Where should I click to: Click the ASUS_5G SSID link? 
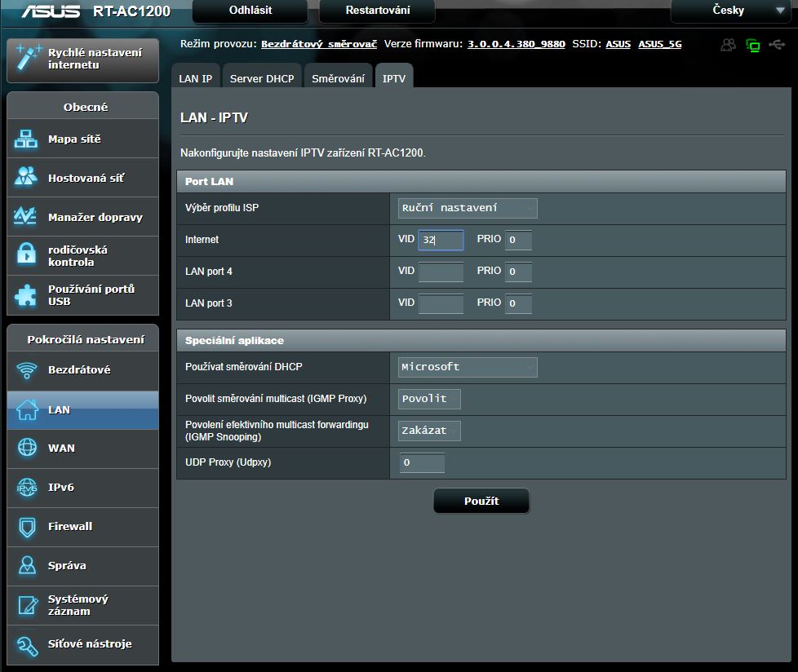(x=659, y=44)
